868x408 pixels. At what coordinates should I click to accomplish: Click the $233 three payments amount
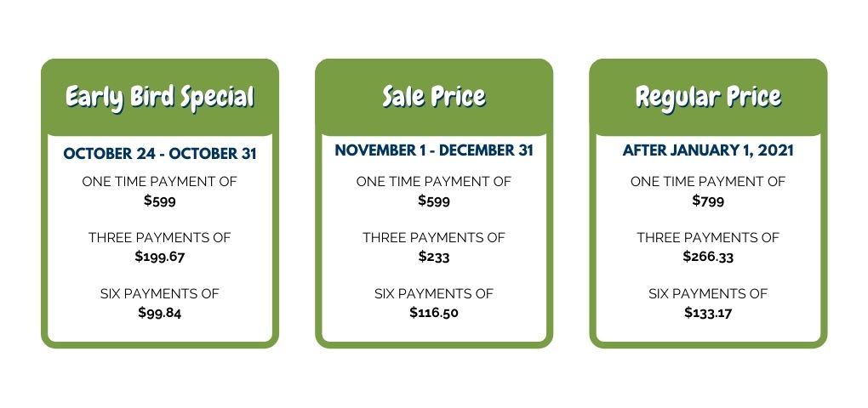point(434,257)
